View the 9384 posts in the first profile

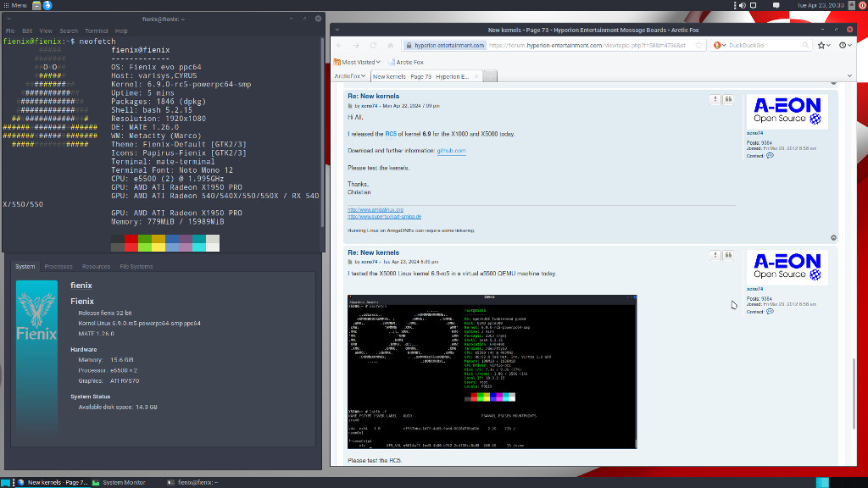click(766, 142)
